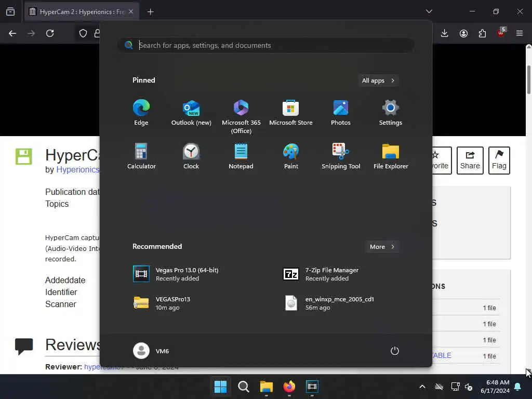Open VM6 user account menu
The width and height of the screenshot is (532, 399).
(151, 351)
